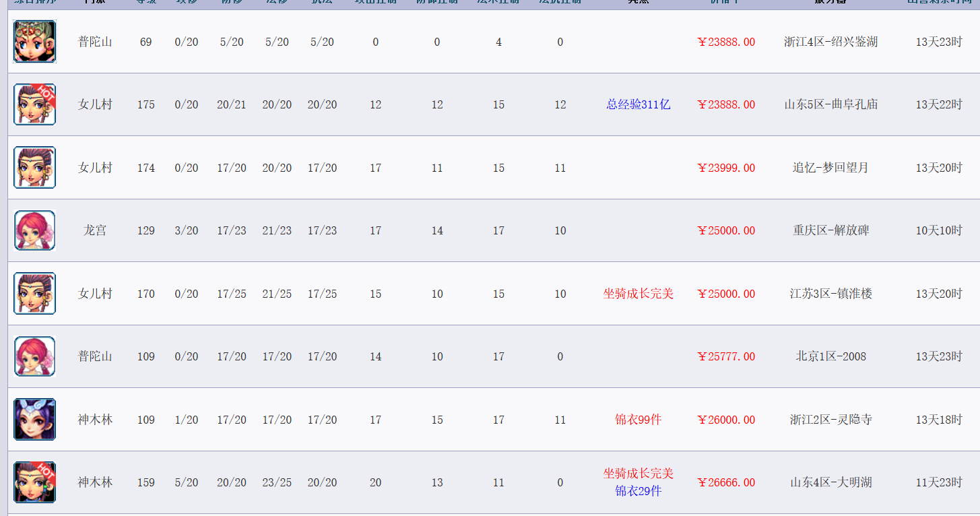Screen dimensions: 980x516
Task: Click the level value 174
Action: [x=146, y=168]
